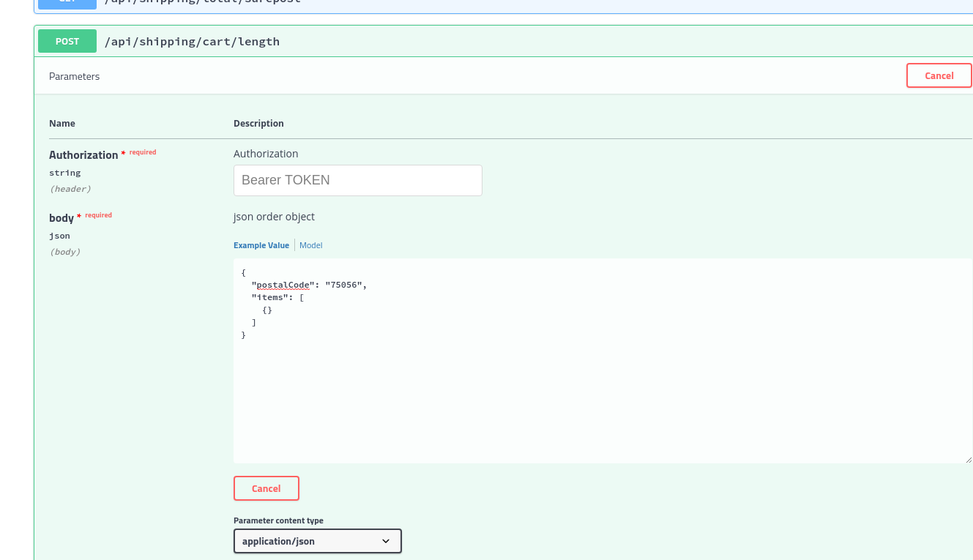
Task: Click the Cancel button below body editor
Action: pyautogui.click(x=266, y=488)
